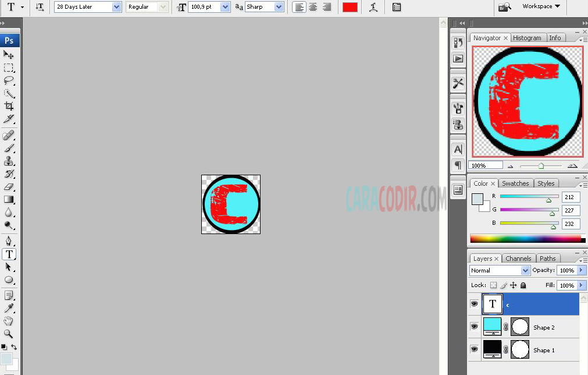Select the Eraser tool
588x375 pixels.
coord(8,186)
